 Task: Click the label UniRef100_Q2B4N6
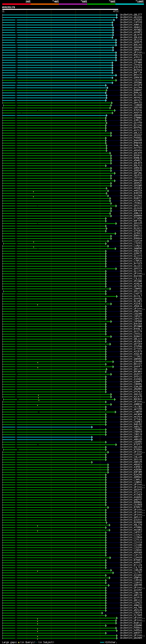[x=131, y=625]
